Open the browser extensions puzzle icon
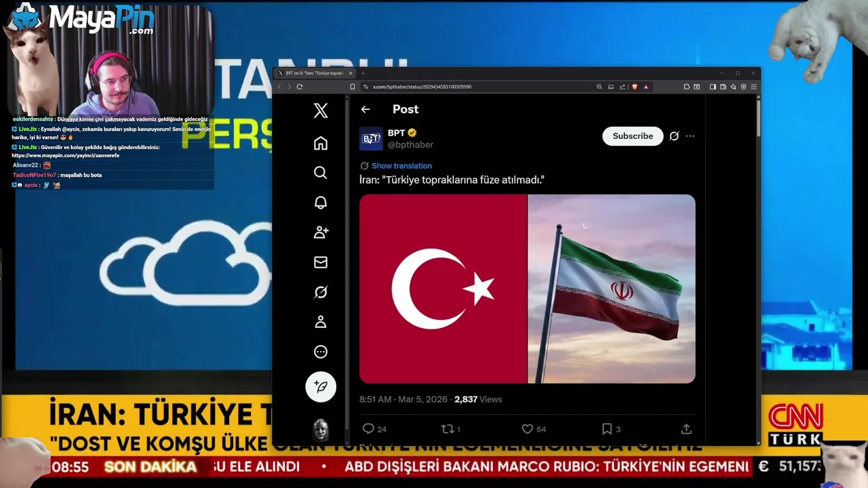This screenshot has height=488, width=868. click(x=686, y=87)
